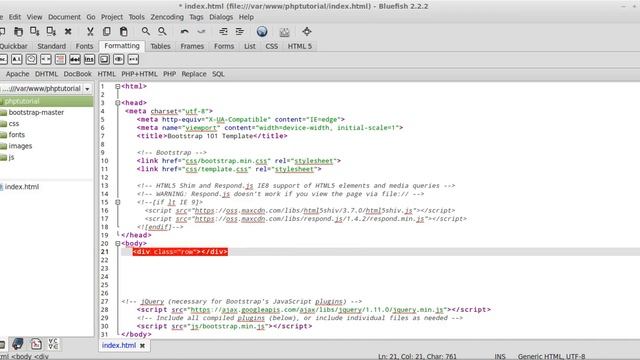640x360 pixels.
Task: Insert abbreviation tag with the A.I icon
Action: (16, 60)
